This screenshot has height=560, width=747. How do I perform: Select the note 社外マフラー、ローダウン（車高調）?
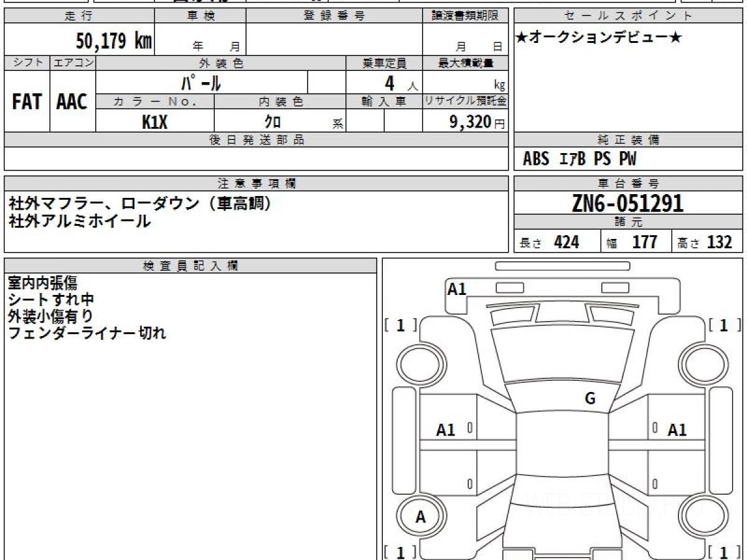tap(140, 203)
